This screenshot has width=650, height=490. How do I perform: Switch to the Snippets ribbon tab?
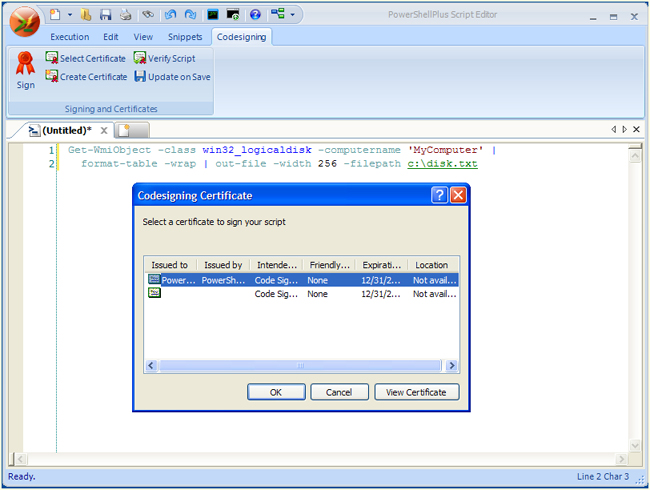pyautogui.click(x=185, y=37)
